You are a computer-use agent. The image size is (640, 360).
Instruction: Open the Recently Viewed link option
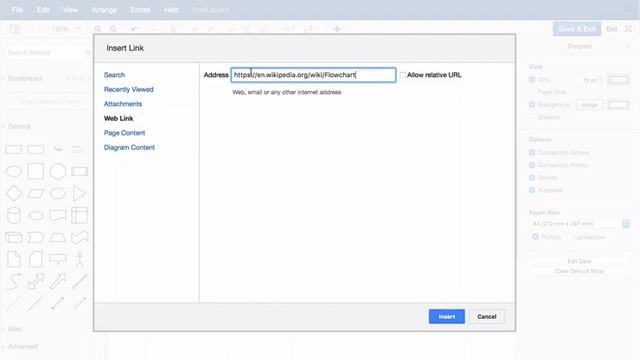tap(129, 89)
